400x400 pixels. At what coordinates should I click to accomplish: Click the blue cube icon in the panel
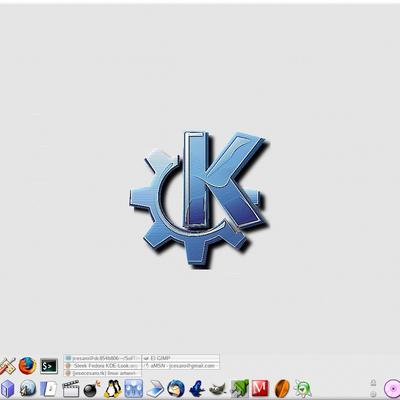tap(7, 389)
